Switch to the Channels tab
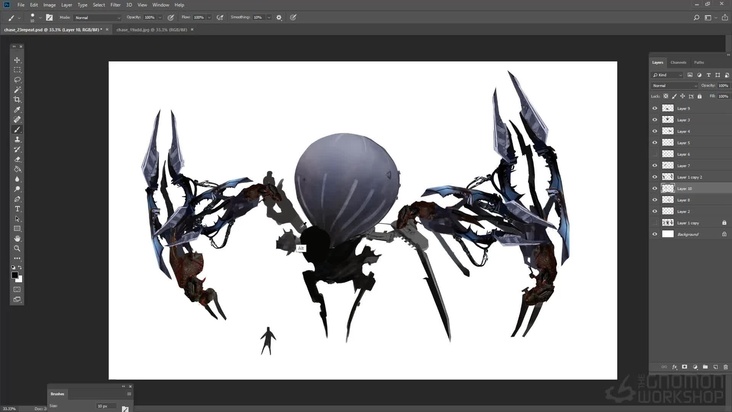 (678, 62)
